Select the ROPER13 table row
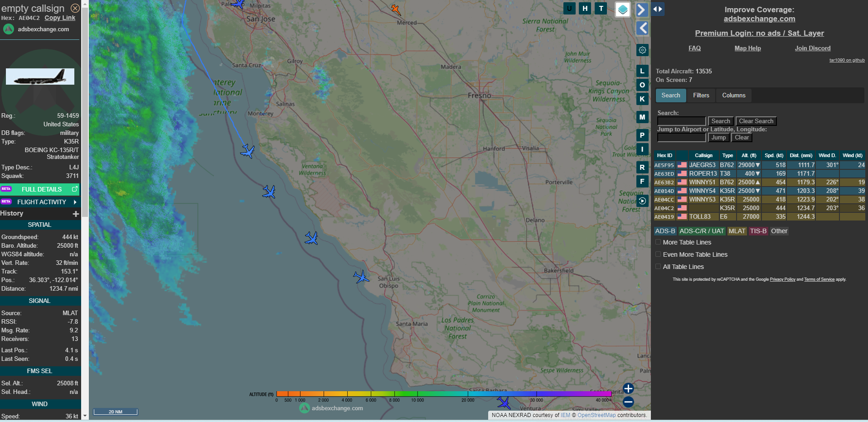868x422 pixels. pyautogui.click(x=760, y=174)
